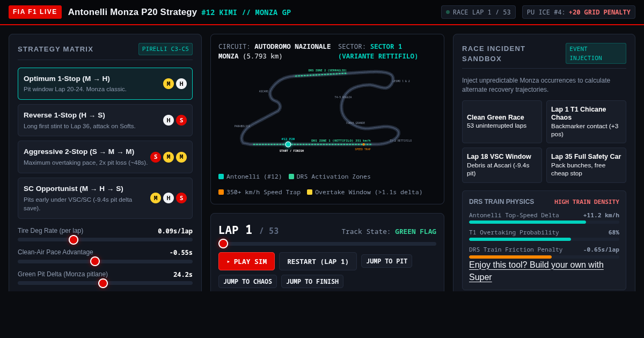Viewport: 644px width, 338px height.
Task: Click the DRS Train Friction Penalty bar
Action: [544, 256]
